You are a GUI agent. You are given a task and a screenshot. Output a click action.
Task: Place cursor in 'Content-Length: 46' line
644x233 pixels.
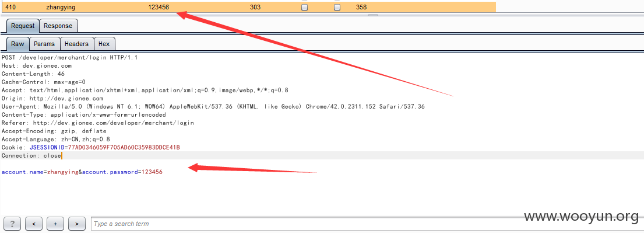click(x=33, y=74)
